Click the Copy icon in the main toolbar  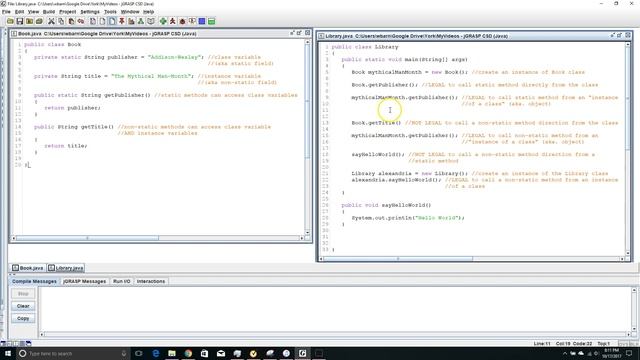[x=61, y=21]
